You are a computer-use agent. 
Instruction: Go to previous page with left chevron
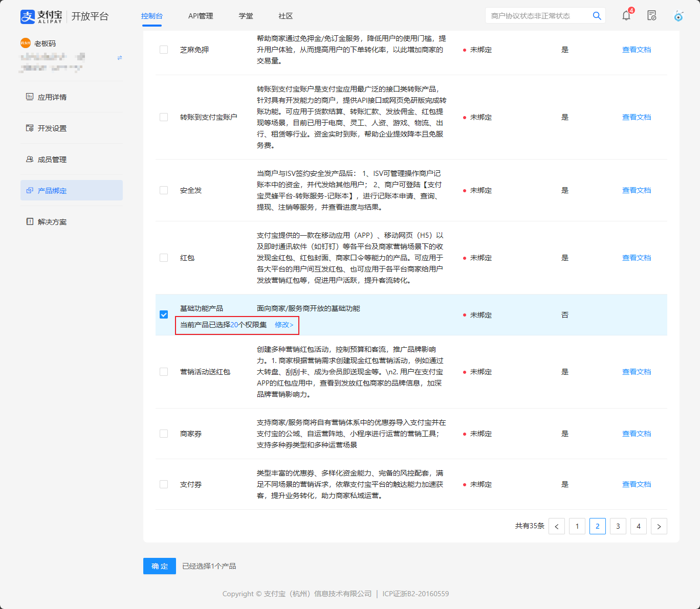pyautogui.click(x=556, y=526)
